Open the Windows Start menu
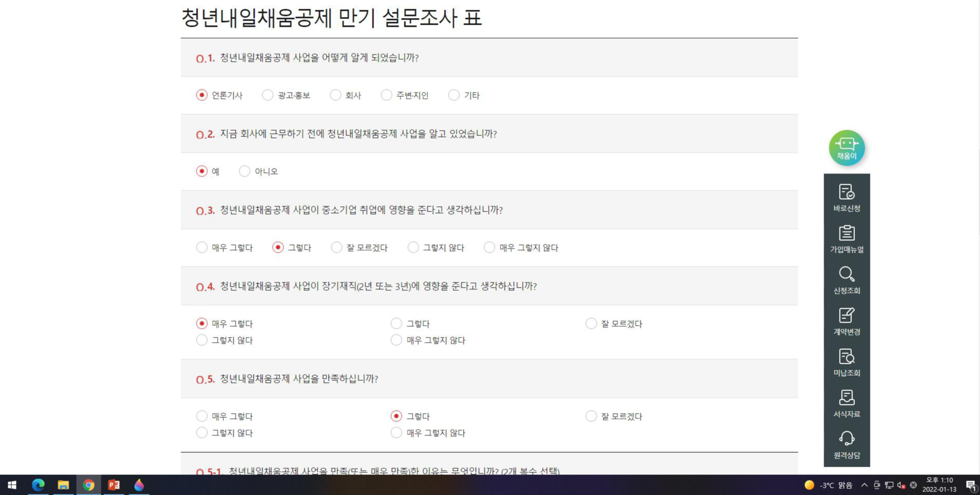 pos(12,485)
